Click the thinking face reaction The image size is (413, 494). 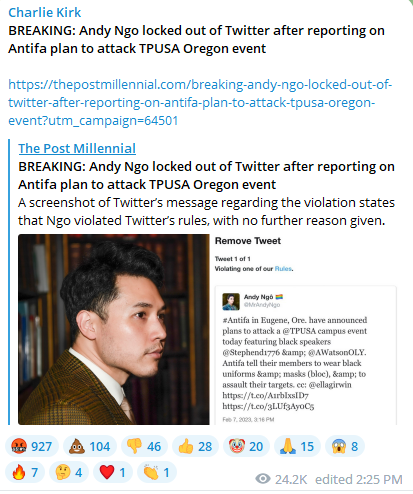click(69, 472)
